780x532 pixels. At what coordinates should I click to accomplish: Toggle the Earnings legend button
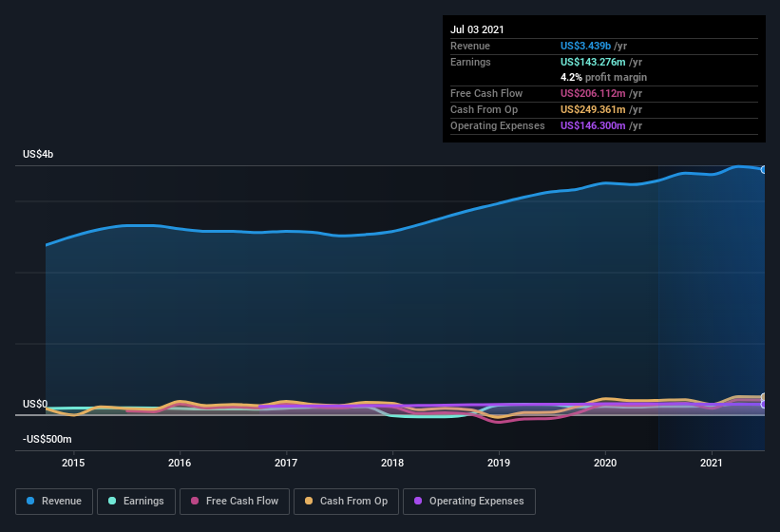click(x=136, y=502)
